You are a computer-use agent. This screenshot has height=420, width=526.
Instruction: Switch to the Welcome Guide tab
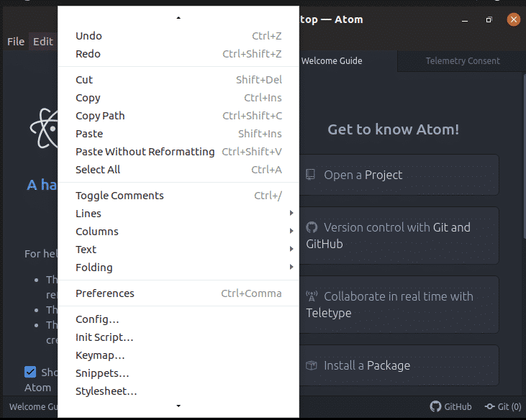[348, 61]
